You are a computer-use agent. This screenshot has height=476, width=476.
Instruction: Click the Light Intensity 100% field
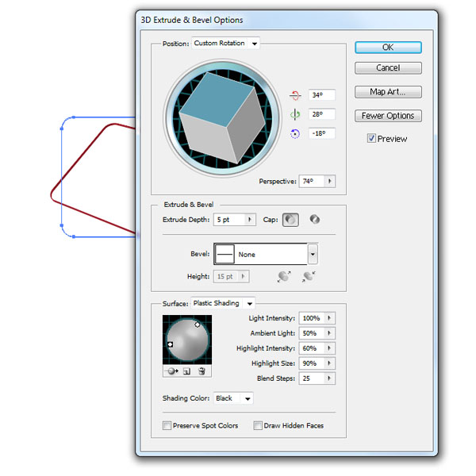[312, 318]
